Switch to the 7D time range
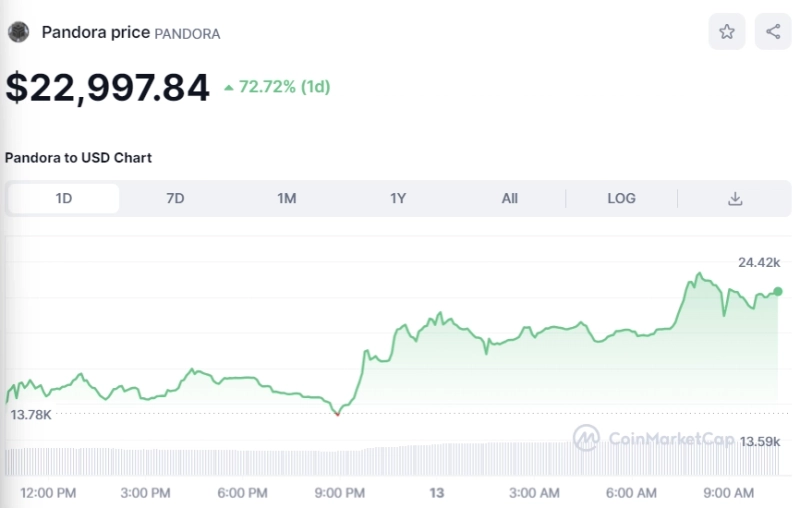Screen dimensions: 800x508 coord(175,198)
